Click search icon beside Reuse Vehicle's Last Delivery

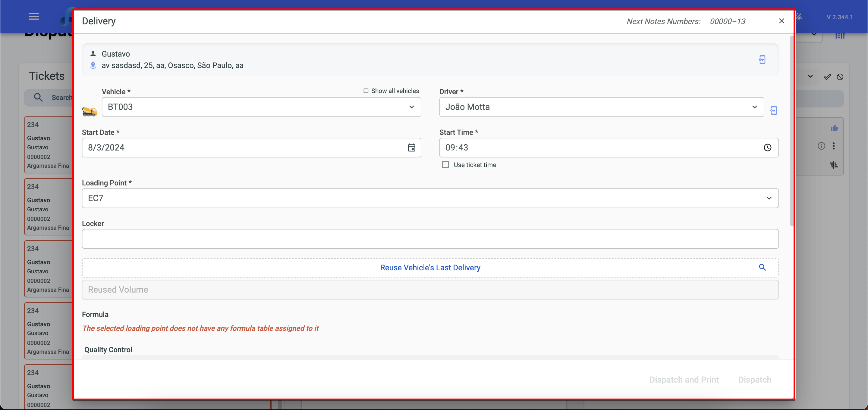coord(762,267)
